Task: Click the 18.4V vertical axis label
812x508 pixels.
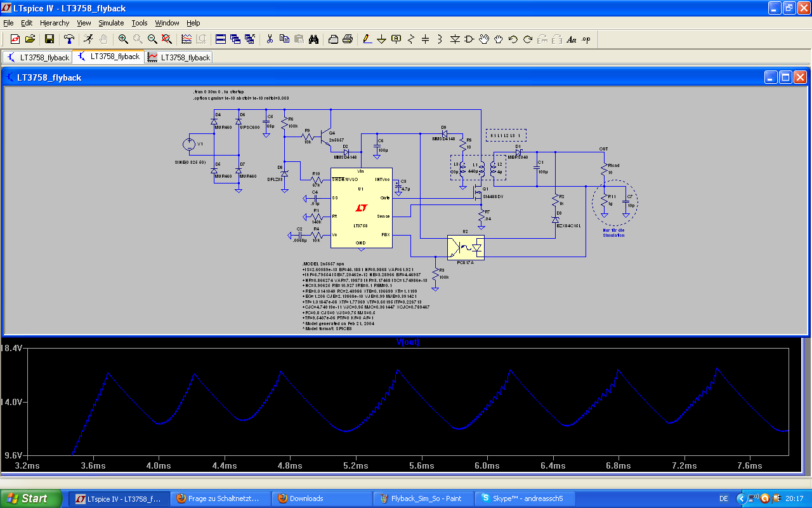Action: point(11,349)
